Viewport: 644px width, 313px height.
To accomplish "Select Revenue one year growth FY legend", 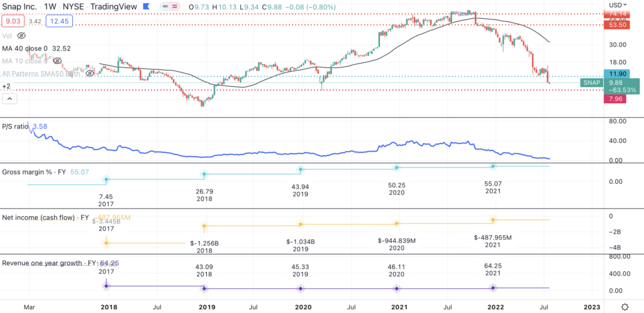I will 49,263.
